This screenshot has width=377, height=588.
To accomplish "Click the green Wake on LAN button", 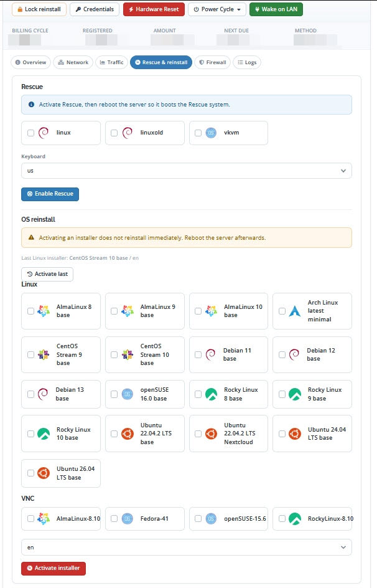I will [276, 9].
